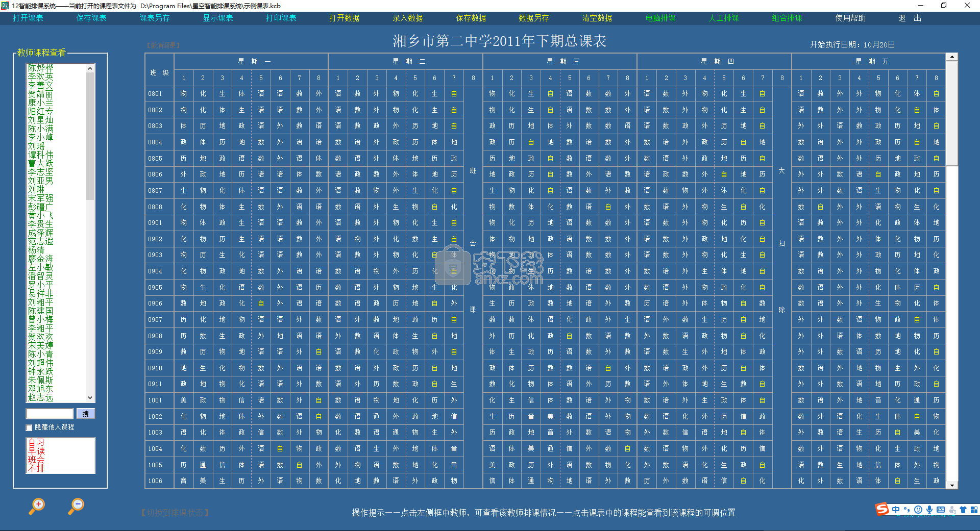Click the 显示课表 menu item
This screenshot has height=531, width=980.
218,18
